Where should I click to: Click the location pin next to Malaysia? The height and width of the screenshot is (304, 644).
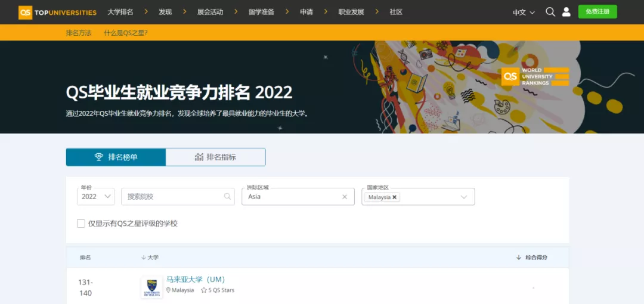tap(168, 290)
